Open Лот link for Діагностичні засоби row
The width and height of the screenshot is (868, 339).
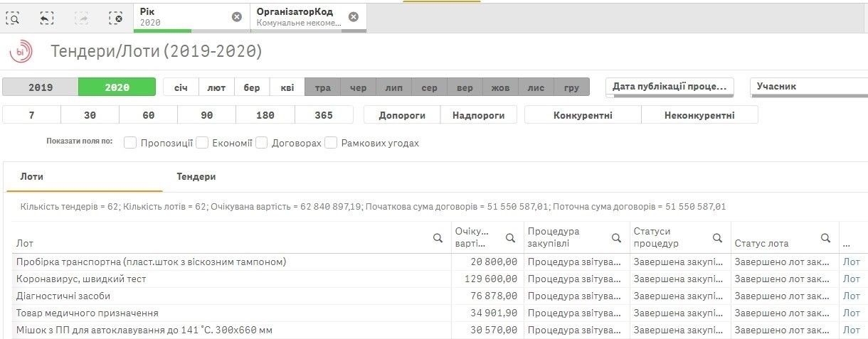point(852,296)
